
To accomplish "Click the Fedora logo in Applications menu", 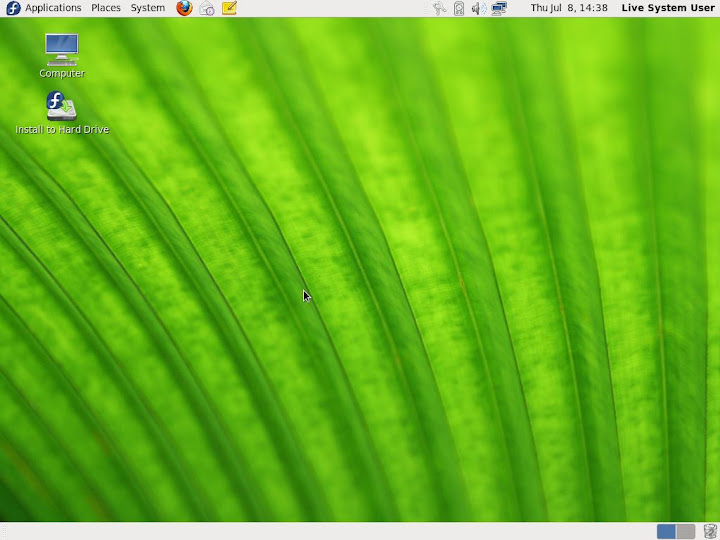I will (13, 8).
